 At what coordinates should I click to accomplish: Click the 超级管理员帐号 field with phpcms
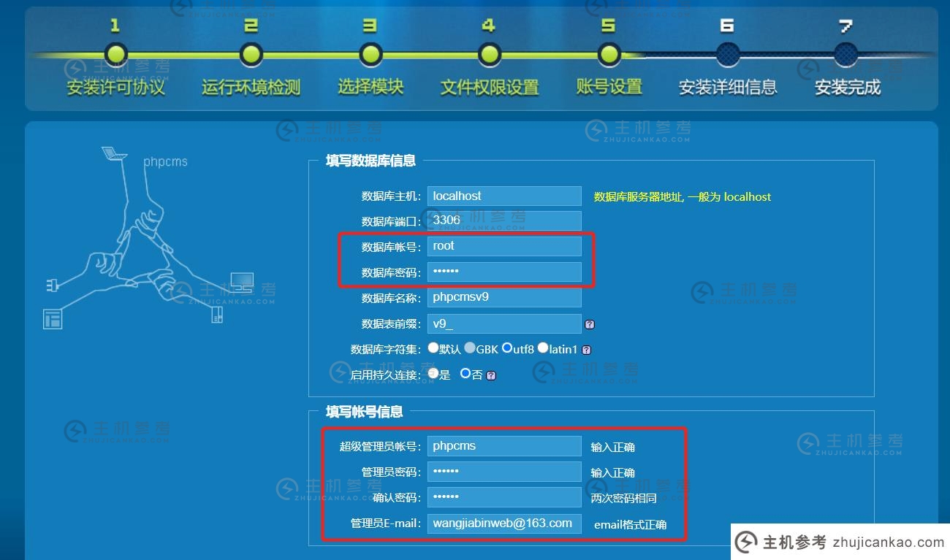[x=504, y=446]
